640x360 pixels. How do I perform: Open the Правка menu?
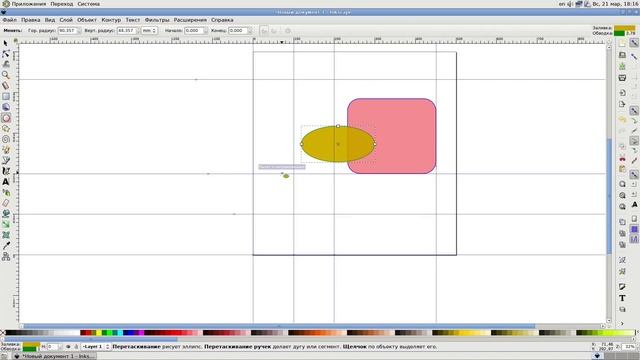point(31,20)
